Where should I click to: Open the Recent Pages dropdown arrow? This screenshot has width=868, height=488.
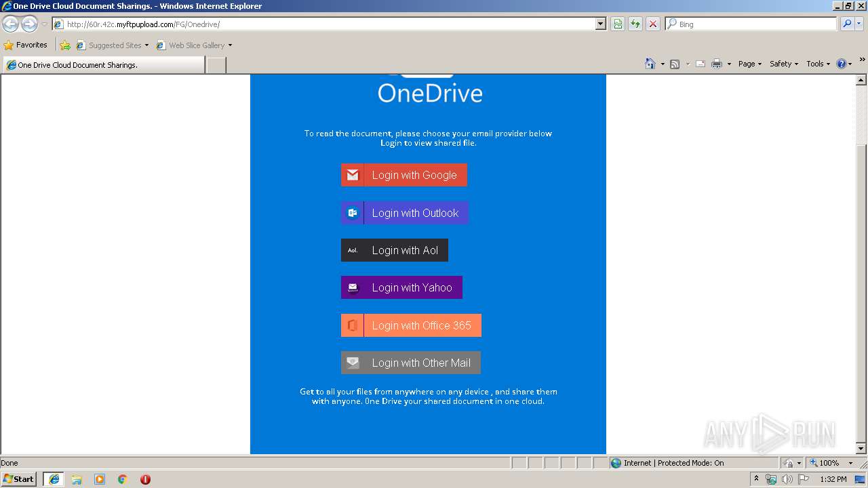click(44, 24)
